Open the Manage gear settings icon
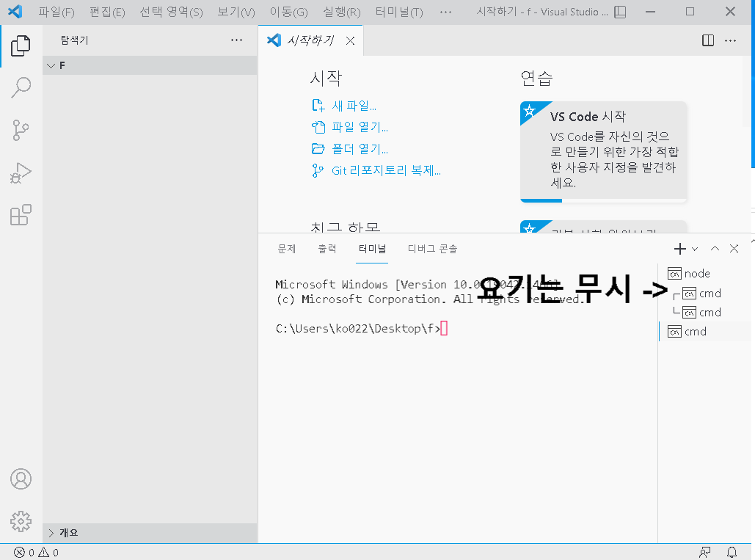Screen dimensions: 755x560 [x=21, y=522]
